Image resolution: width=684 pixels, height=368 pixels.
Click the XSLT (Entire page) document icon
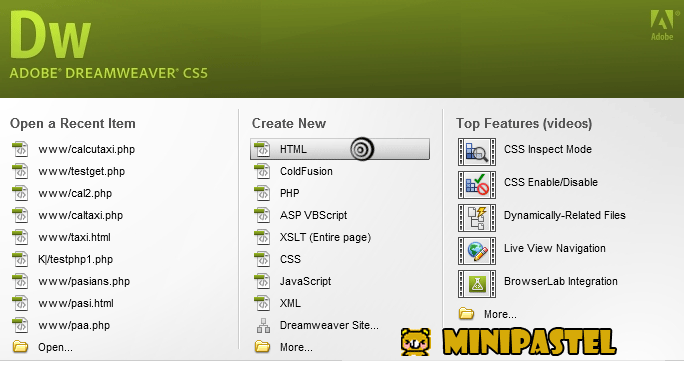click(x=262, y=237)
